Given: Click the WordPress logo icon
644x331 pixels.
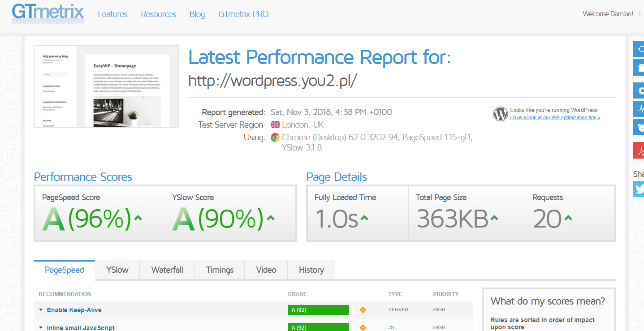Looking at the screenshot, I should coord(500,114).
